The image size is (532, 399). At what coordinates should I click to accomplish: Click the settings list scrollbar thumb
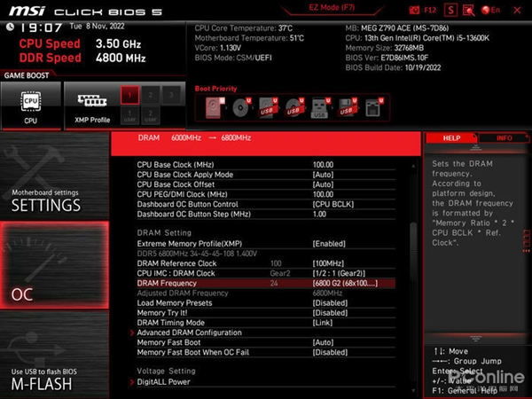[413, 252]
